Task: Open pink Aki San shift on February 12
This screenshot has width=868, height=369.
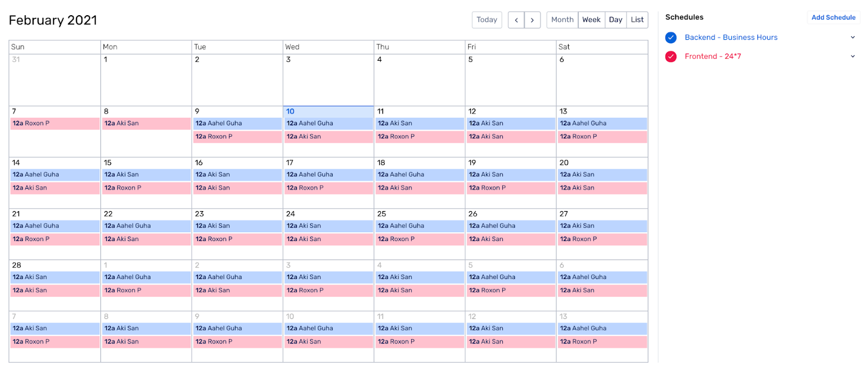Action: tap(511, 137)
